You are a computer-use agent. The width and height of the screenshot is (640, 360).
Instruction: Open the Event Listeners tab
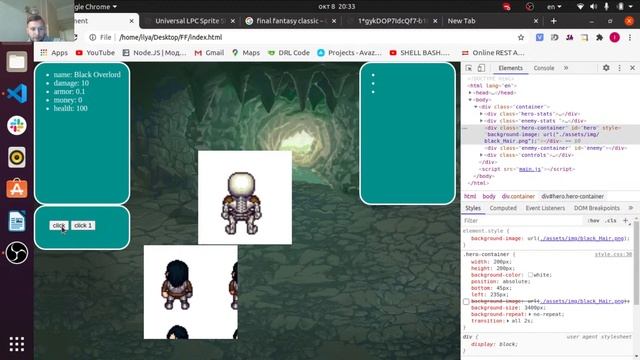click(545, 208)
